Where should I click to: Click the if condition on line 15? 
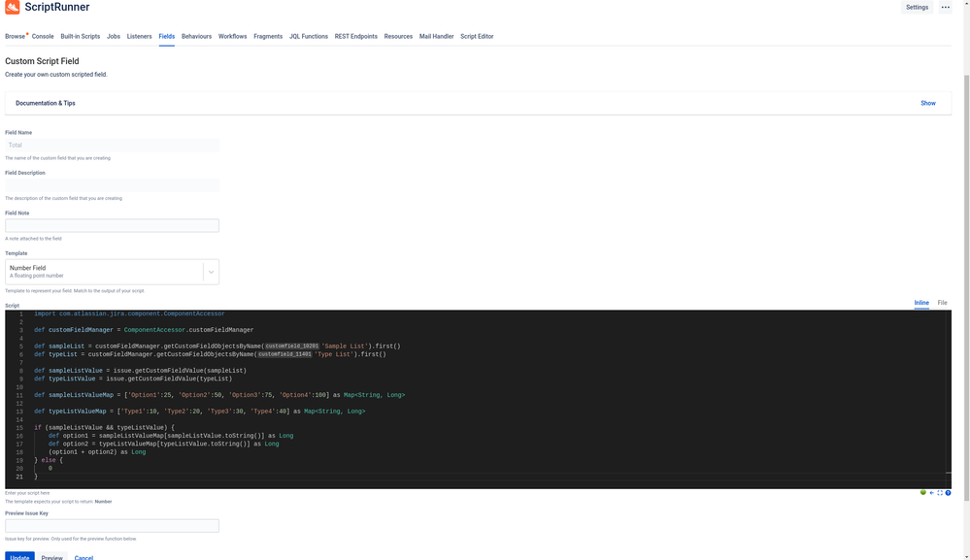(104, 428)
